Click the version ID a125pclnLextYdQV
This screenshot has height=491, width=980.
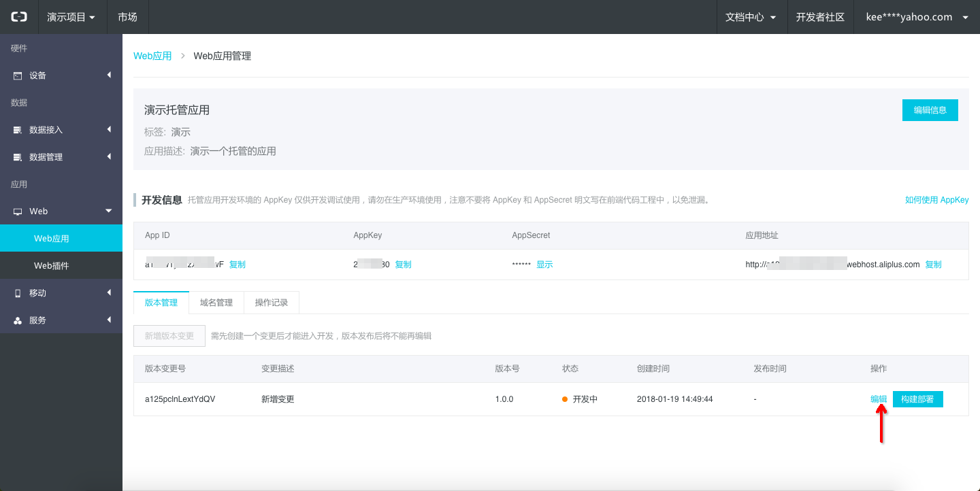pyautogui.click(x=180, y=399)
